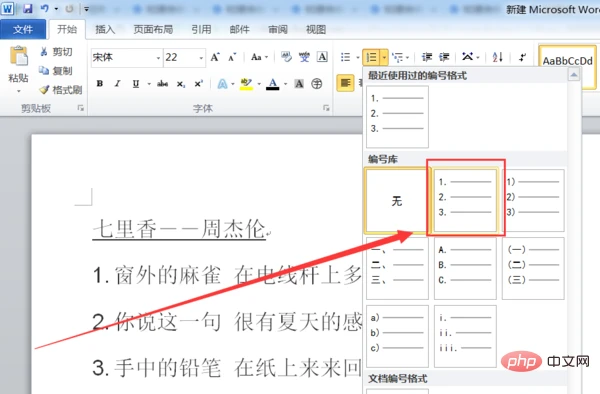Open the Paste options arrow below 粘贴
The height and width of the screenshot is (394, 600).
[18, 91]
